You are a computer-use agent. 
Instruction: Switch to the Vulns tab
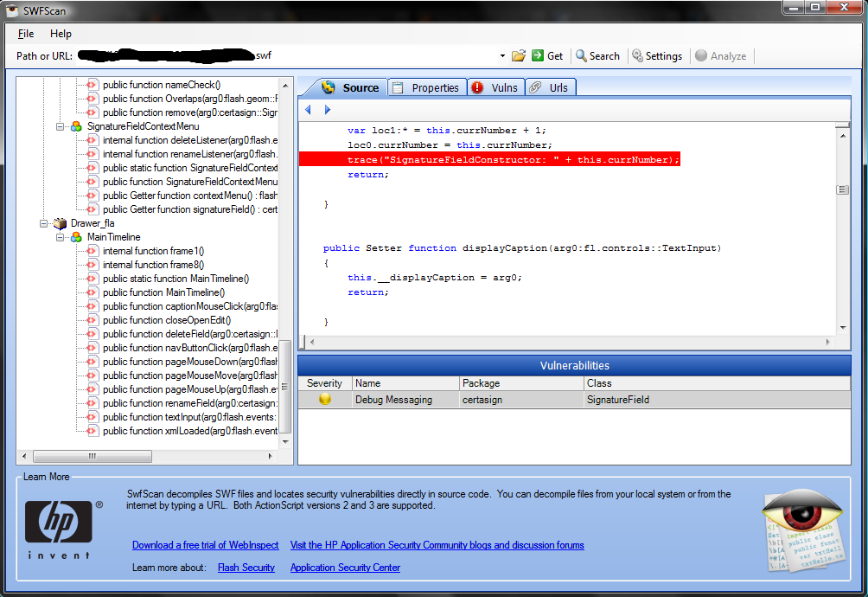[x=495, y=87]
